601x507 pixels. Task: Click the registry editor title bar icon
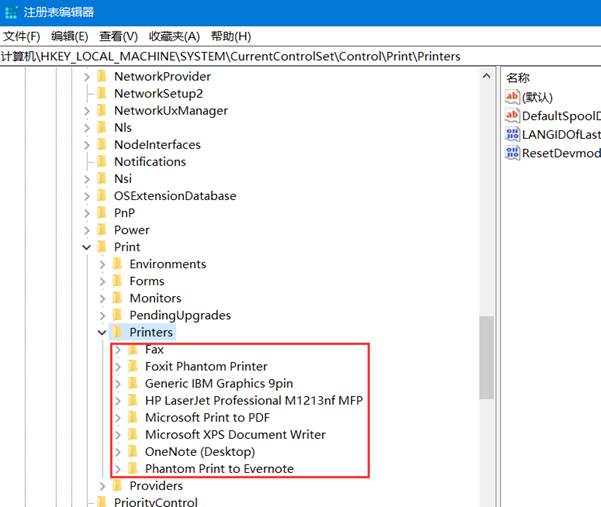11,12
